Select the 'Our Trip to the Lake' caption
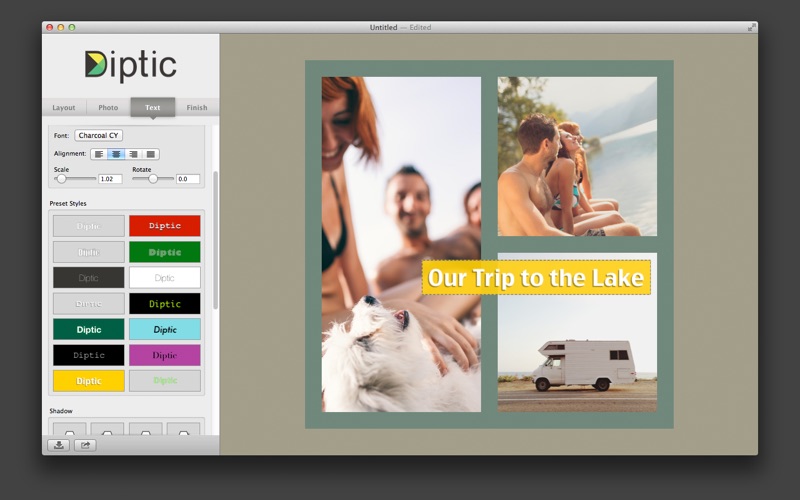800x500 pixels. (x=536, y=277)
